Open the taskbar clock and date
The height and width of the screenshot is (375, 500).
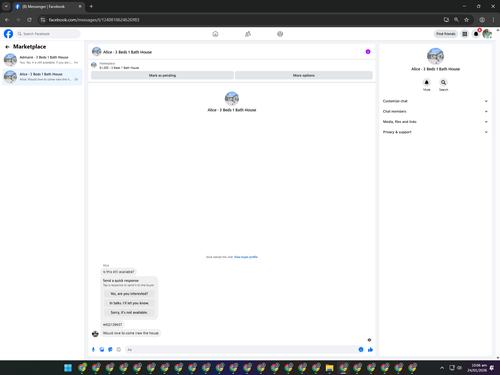477,368
